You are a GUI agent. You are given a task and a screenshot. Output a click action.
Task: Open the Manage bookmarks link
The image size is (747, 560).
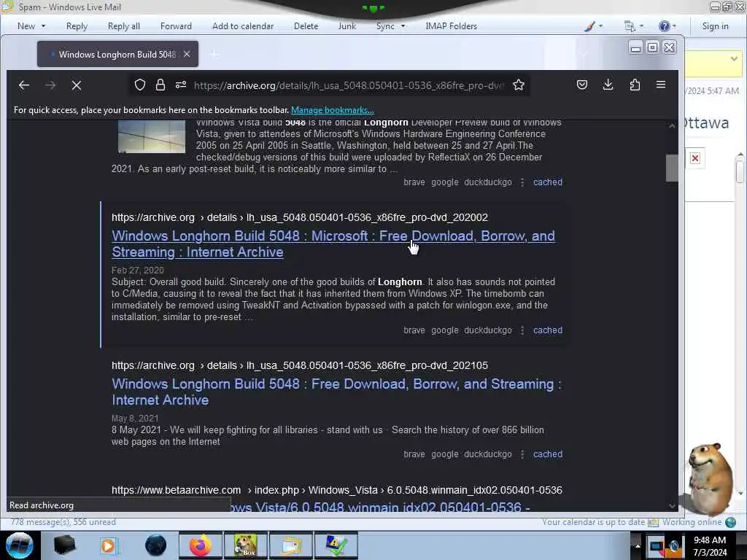tap(333, 110)
